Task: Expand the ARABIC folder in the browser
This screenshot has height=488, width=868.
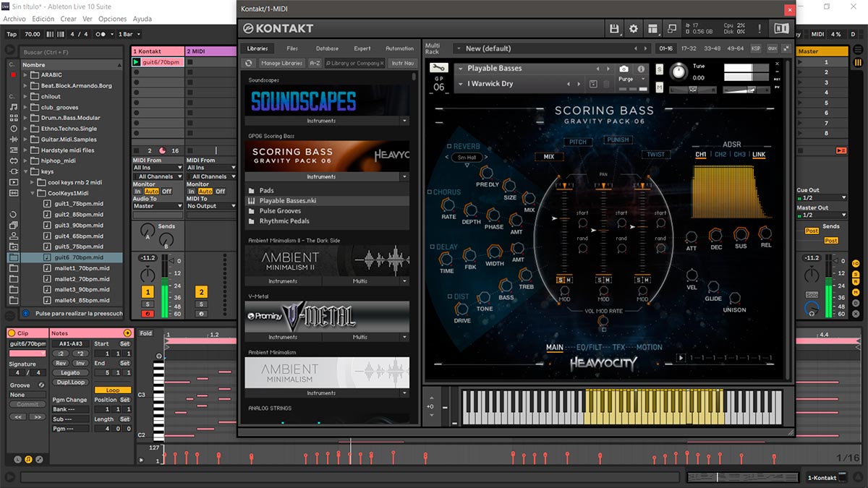Action: coord(25,75)
